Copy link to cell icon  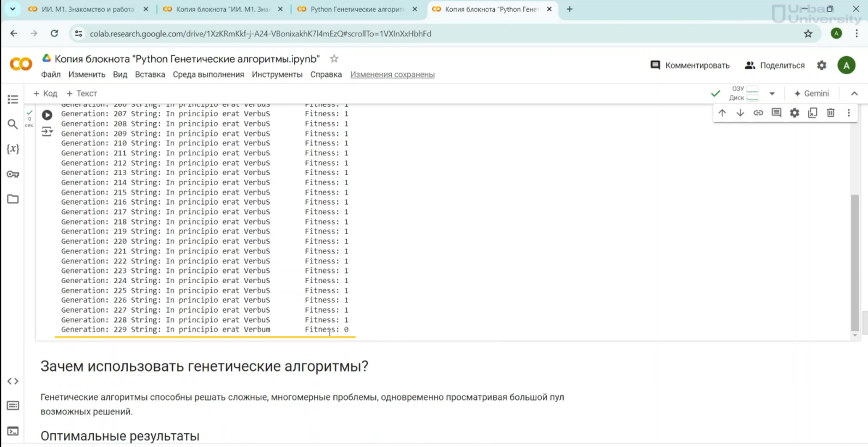758,113
